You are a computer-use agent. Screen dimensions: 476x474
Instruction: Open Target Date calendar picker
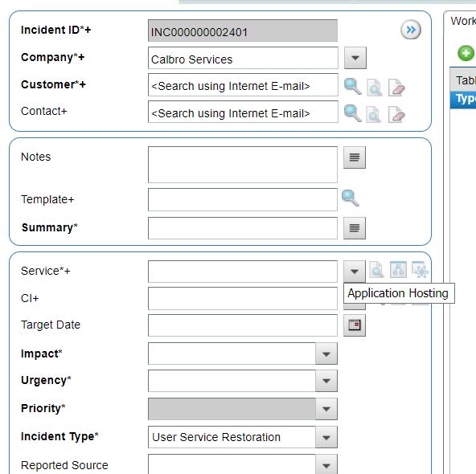coord(355,325)
